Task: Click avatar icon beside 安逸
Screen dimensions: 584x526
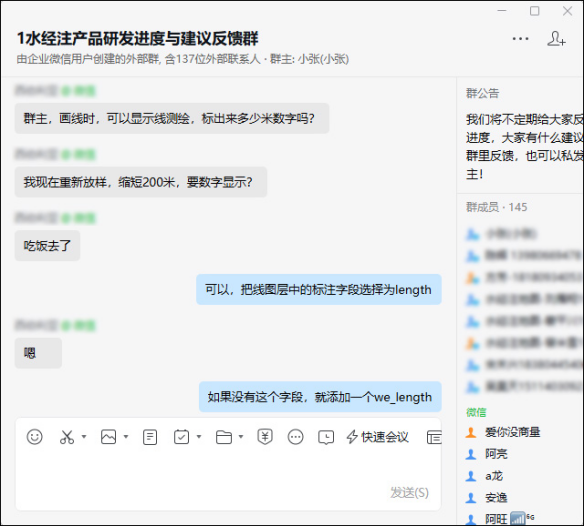Action: (471, 498)
